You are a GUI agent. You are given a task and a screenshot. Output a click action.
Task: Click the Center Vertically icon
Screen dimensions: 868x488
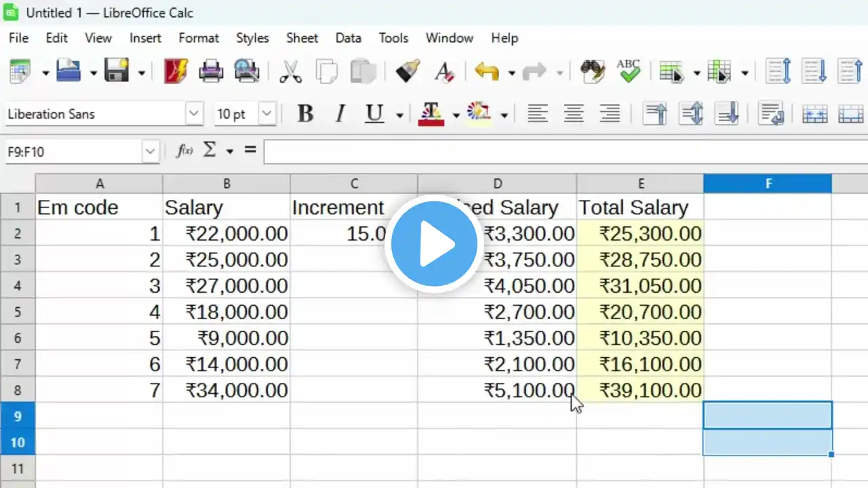(691, 114)
